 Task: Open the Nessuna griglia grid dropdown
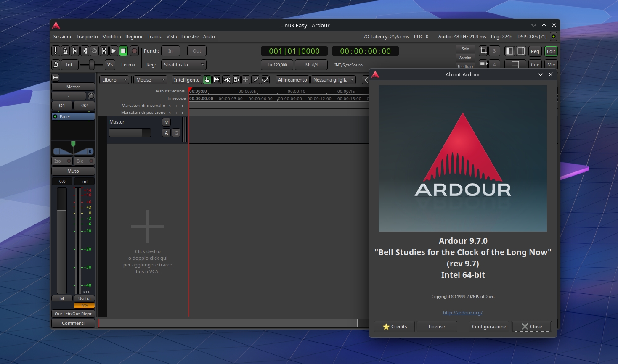(x=334, y=80)
